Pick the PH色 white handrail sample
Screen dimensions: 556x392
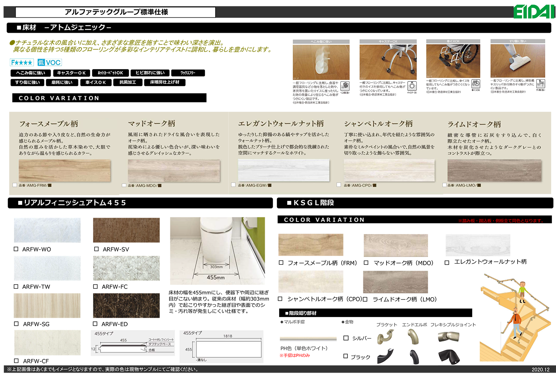[x=308, y=338]
